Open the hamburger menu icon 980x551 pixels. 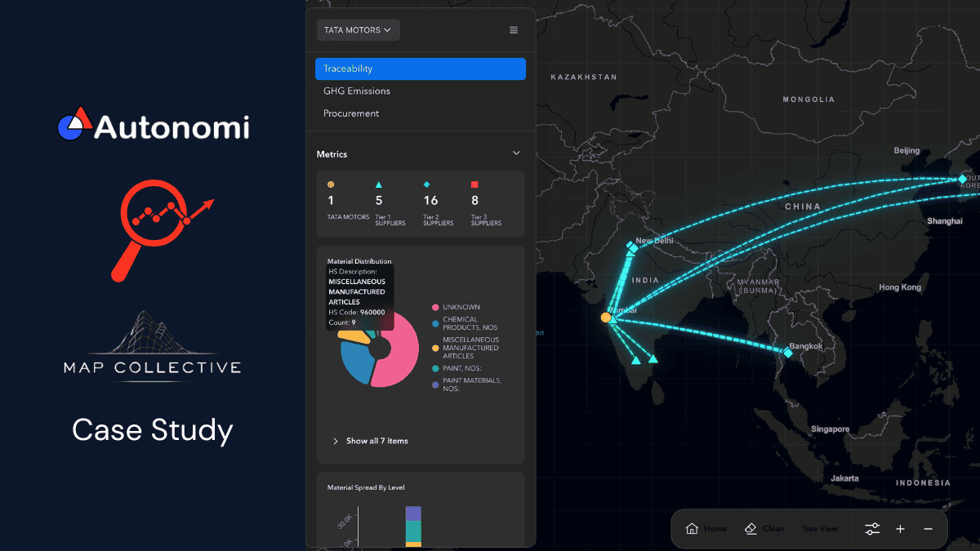pyautogui.click(x=514, y=30)
